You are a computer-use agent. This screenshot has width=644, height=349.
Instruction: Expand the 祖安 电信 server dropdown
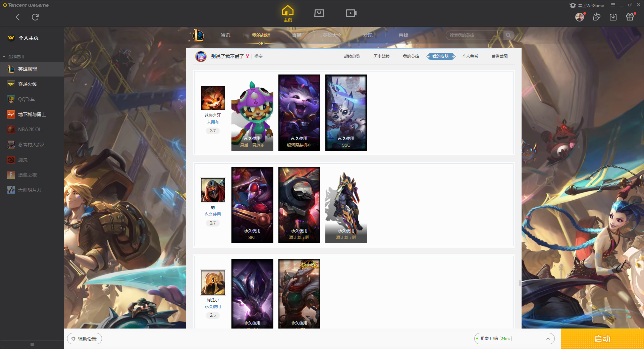click(514, 339)
